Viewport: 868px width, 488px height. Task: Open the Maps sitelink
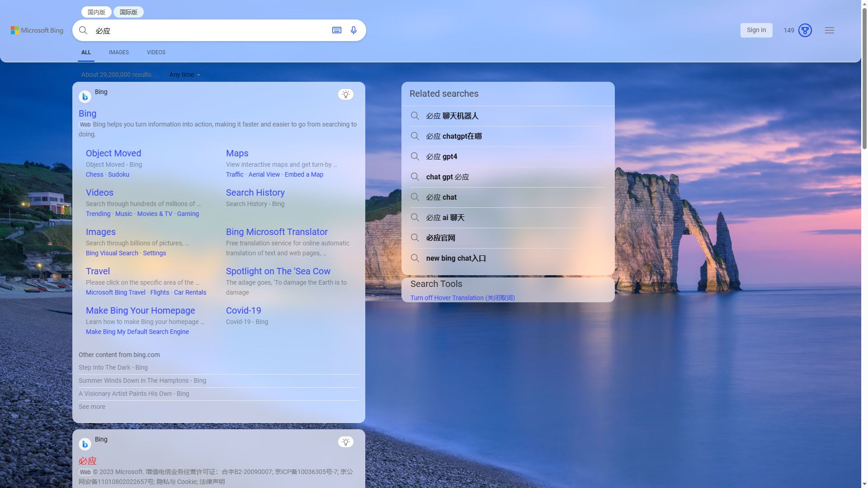237,153
